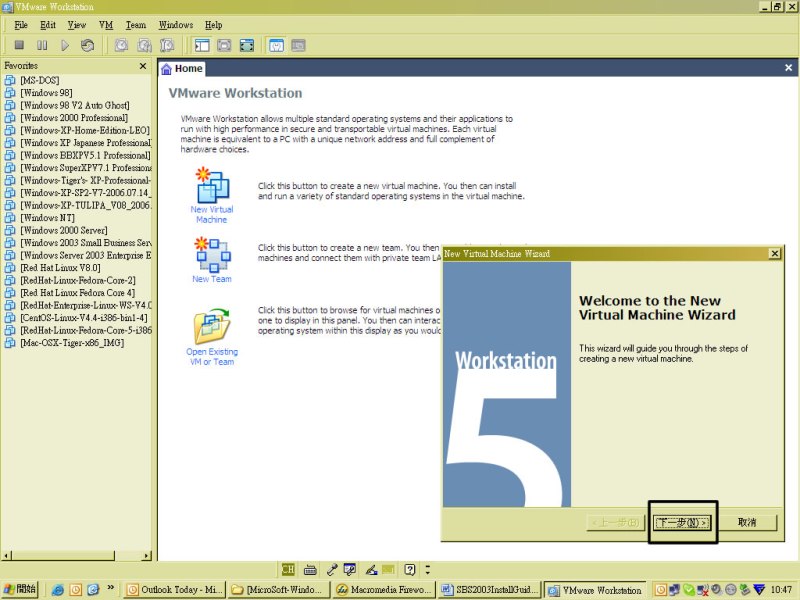
Task: Switch to SBS2003InstallGuide taskbar button
Action: (490, 590)
